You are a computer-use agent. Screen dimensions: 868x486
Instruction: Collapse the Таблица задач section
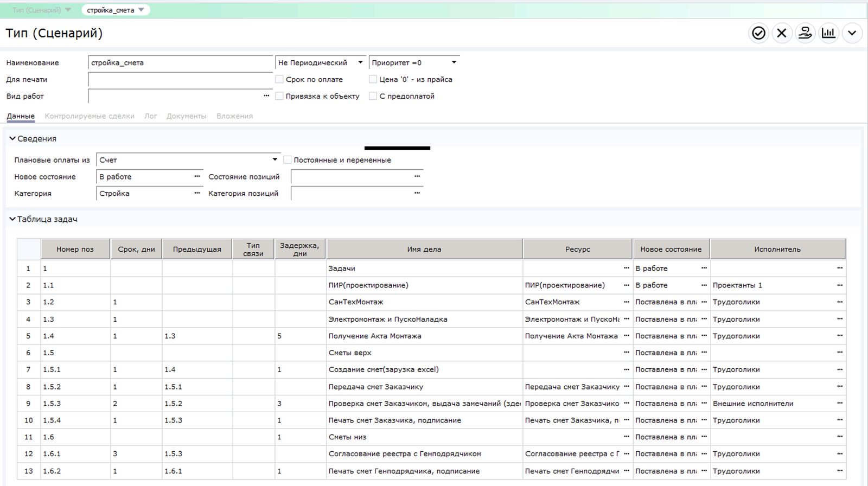pyautogui.click(x=12, y=219)
